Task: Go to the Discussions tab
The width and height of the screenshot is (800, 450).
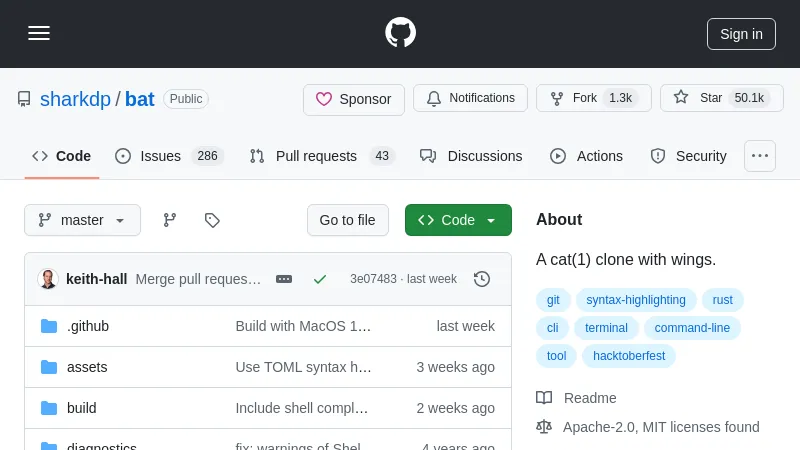Action: (471, 156)
